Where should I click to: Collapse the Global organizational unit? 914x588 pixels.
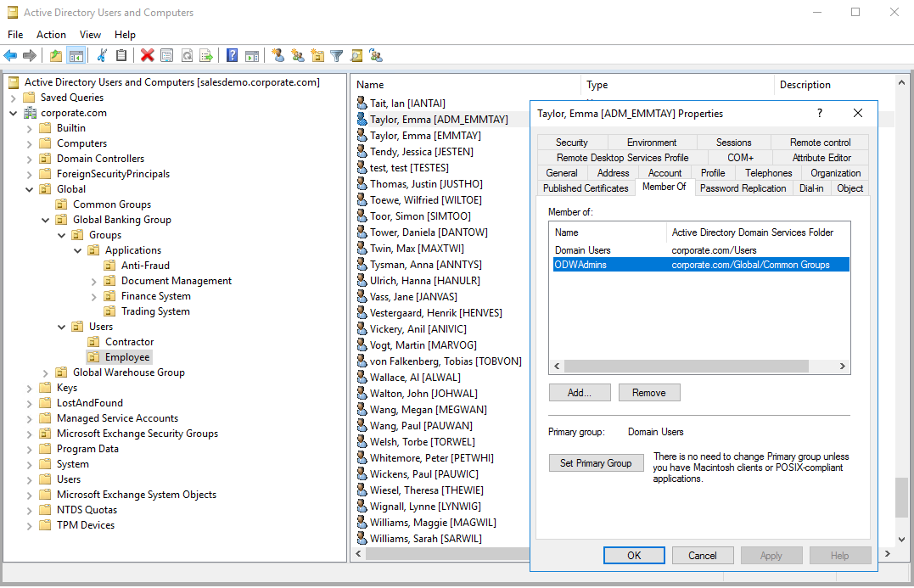[29, 189]
